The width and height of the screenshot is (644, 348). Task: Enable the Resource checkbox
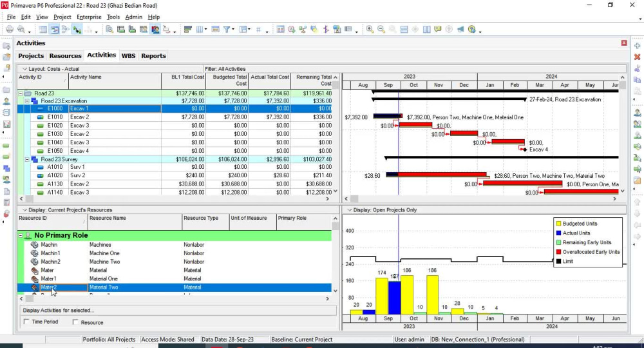(75, 322)
